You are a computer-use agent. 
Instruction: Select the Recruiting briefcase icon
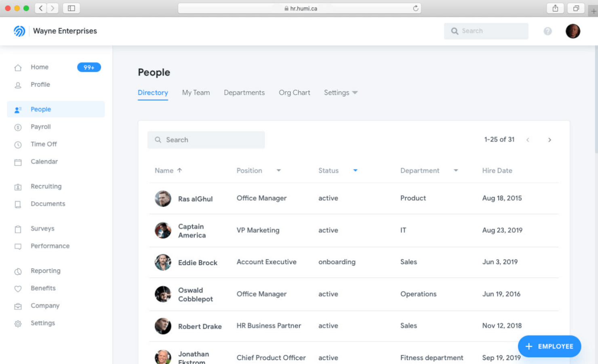18,186
